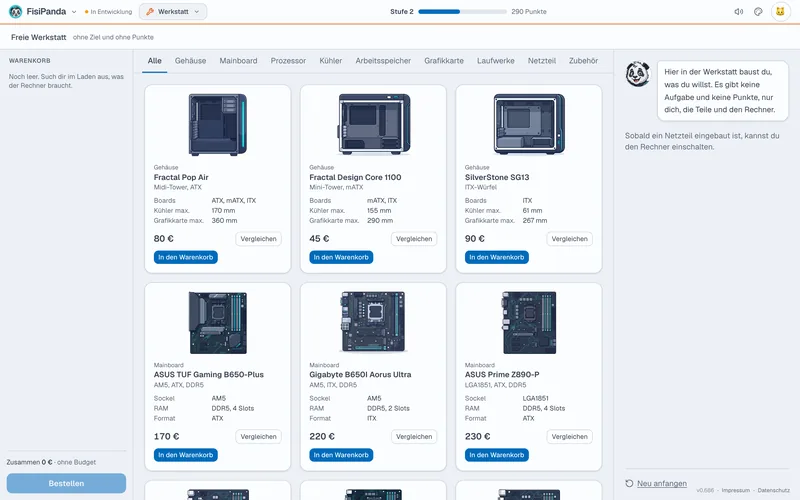The image size is (800, 500).
Task: Add SilverStone SG13 to the Warenkorb
Action: point(497,257)
